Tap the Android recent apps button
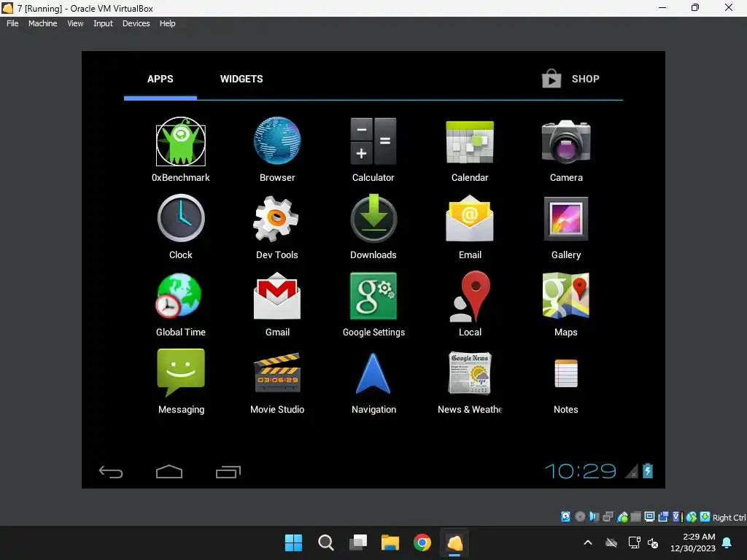Image resolution: width=747 pixels, height=560 pixels. 228,472
